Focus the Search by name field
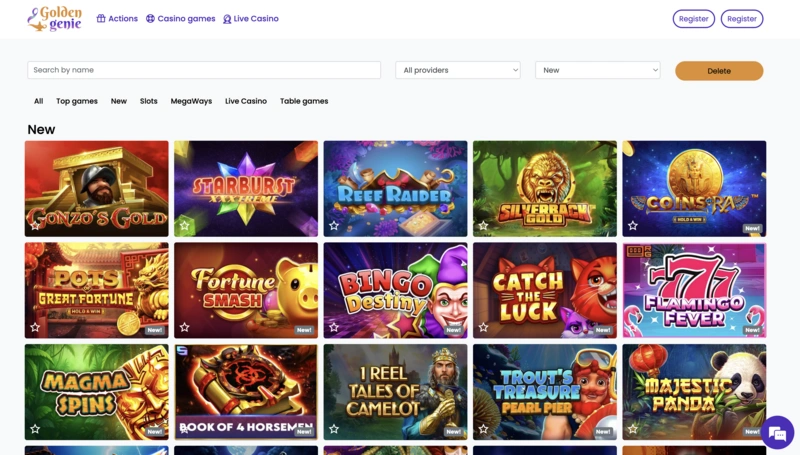Viewport: 800px width, 455px height. click(x=204, y=70)
